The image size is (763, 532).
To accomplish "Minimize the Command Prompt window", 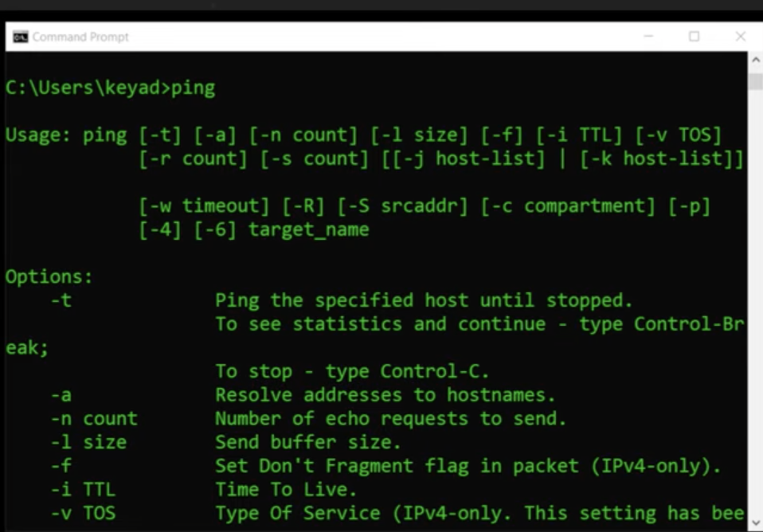I will coord(648,37).
